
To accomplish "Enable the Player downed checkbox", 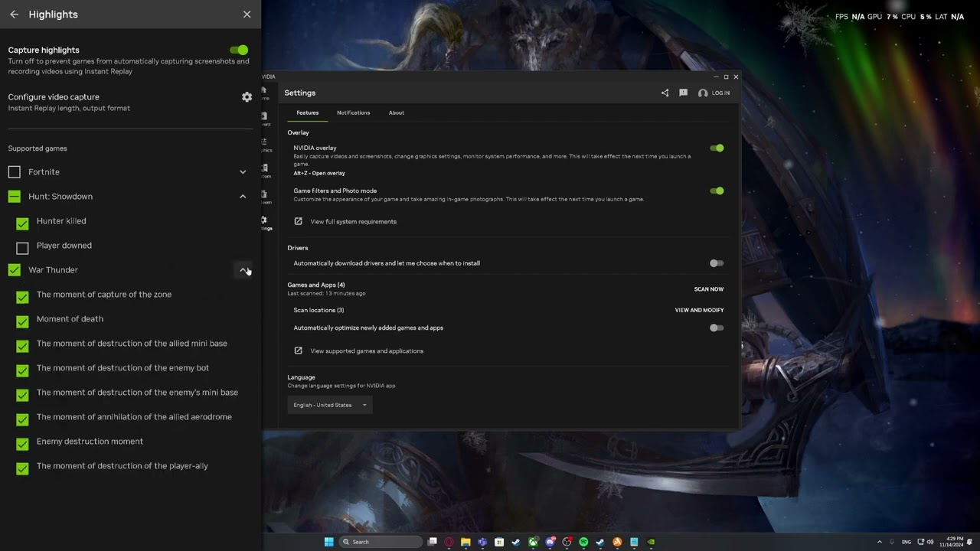I will pyautogui.click(x=22, y=248).
